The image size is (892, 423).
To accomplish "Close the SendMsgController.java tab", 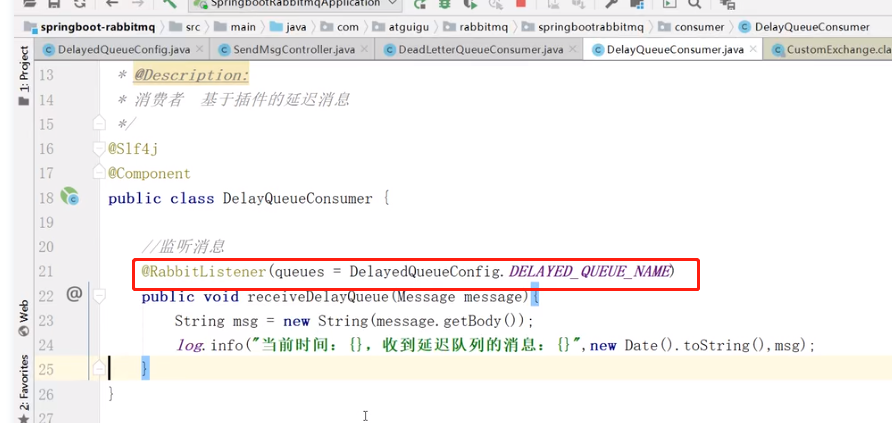I will pos(364,49).
